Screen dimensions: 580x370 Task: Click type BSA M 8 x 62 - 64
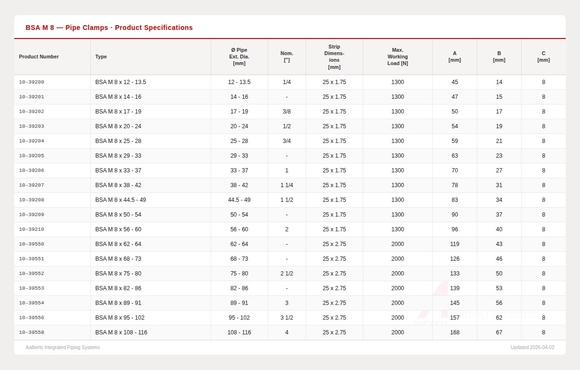tap(118, 244)
